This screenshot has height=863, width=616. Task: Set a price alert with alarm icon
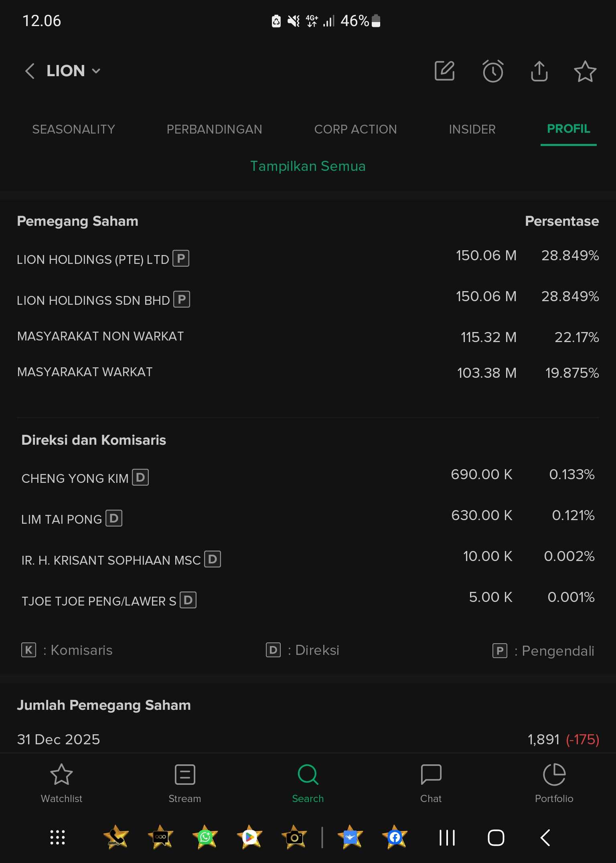(492, 71)
